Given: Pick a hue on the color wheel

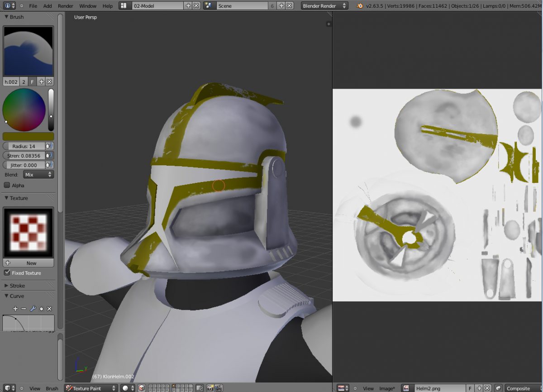Looking at the screenshot, I should coord(24,110).
